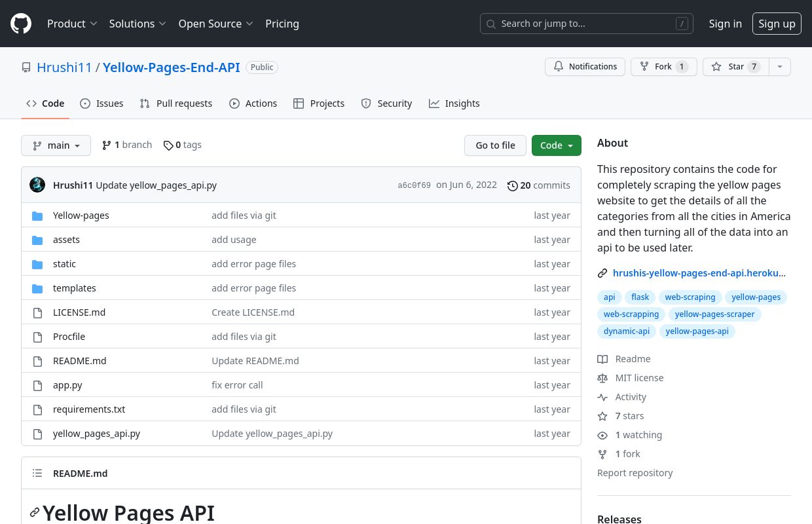Select the flask topic tag

(640, 297)
